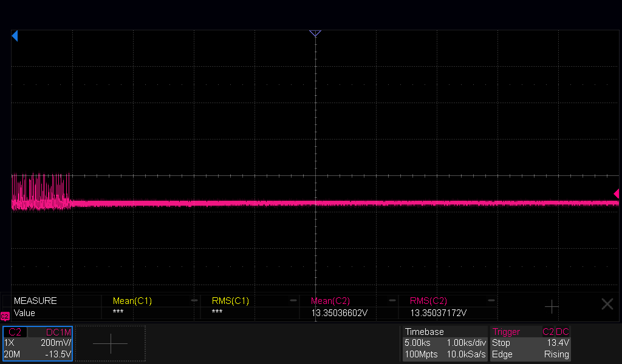Click the 13.35036602V mean value

339,313
